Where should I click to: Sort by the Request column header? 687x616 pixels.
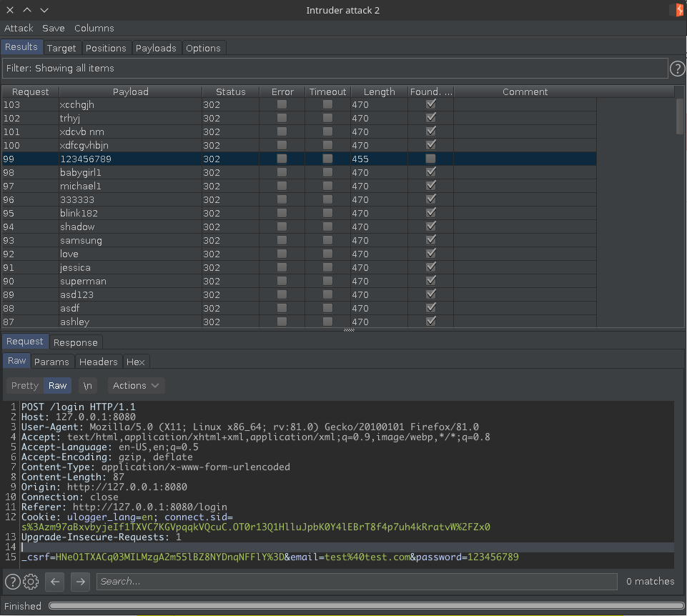pyautogui.click(x=30, y=91)
